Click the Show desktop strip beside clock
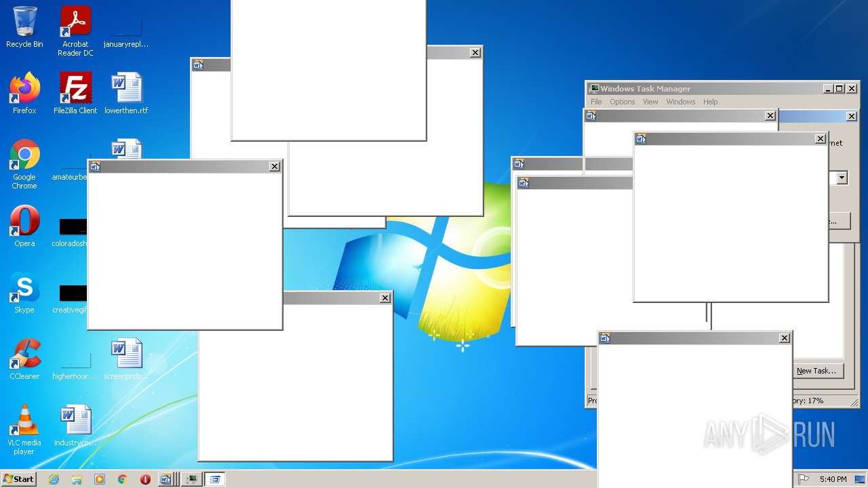 [x=860, y=479]
